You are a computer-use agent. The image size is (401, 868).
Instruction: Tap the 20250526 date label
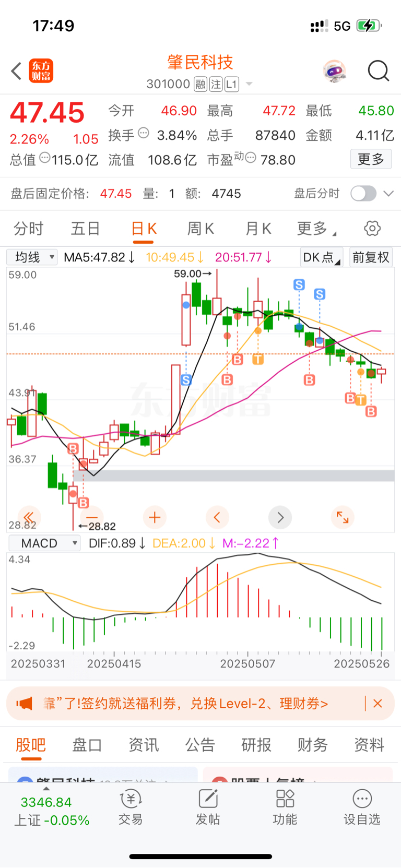(362, 664)
